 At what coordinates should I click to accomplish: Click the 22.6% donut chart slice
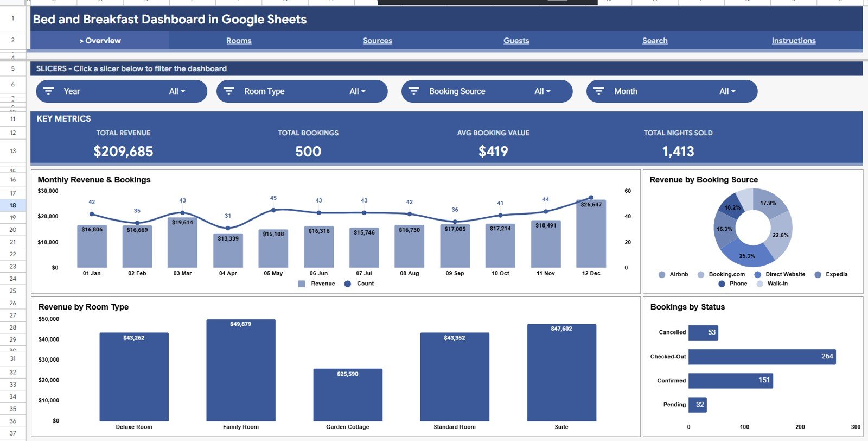point(780,235)
